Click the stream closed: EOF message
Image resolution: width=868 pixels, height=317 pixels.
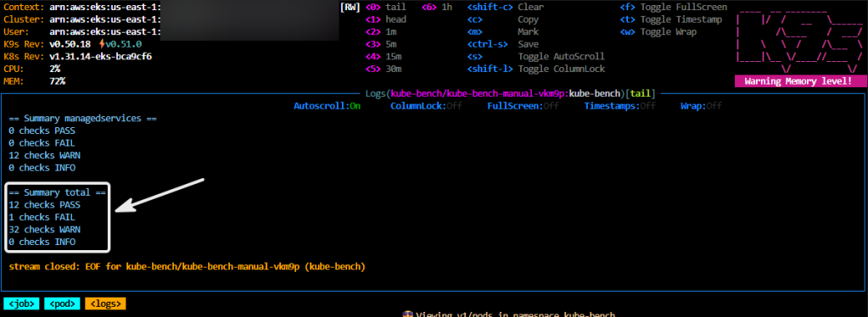click(x=188, y=267)
